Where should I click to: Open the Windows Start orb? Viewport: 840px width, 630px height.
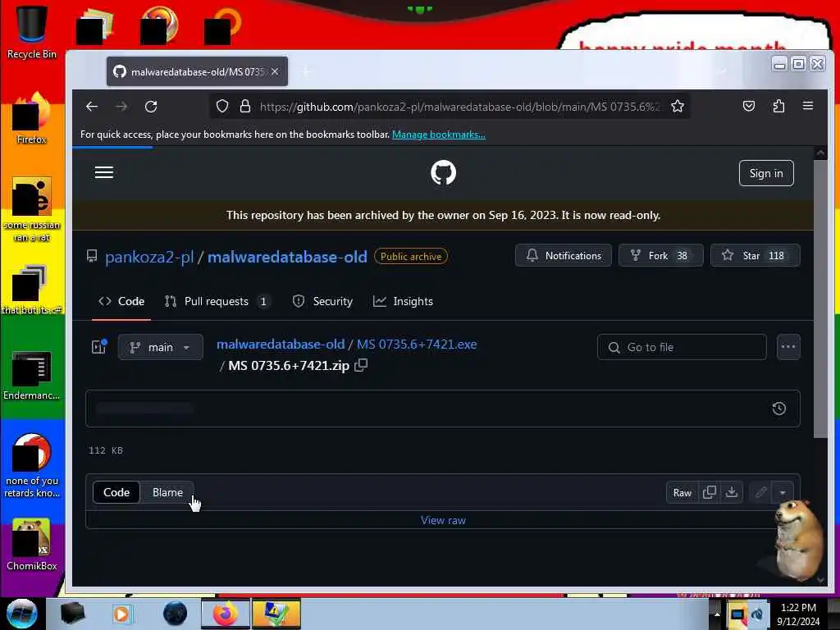click(x=21, y=614)
